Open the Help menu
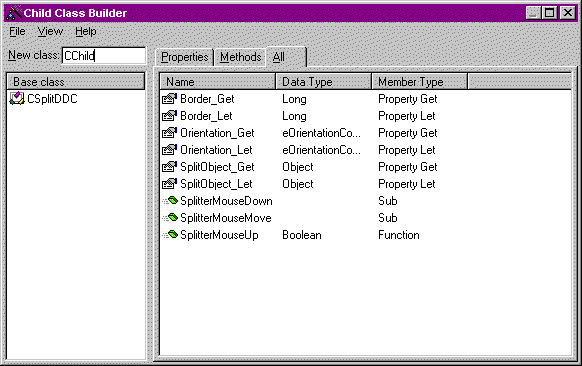The width and height of the screenshot is (582, 366). pyautogui.click(x=86, y=32)
